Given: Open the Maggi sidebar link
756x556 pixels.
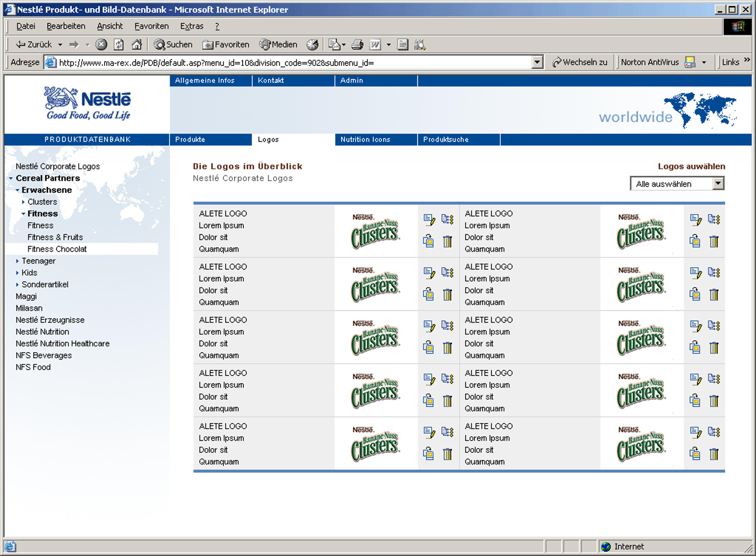Looking at the screenshot, I should click(26, 297).
